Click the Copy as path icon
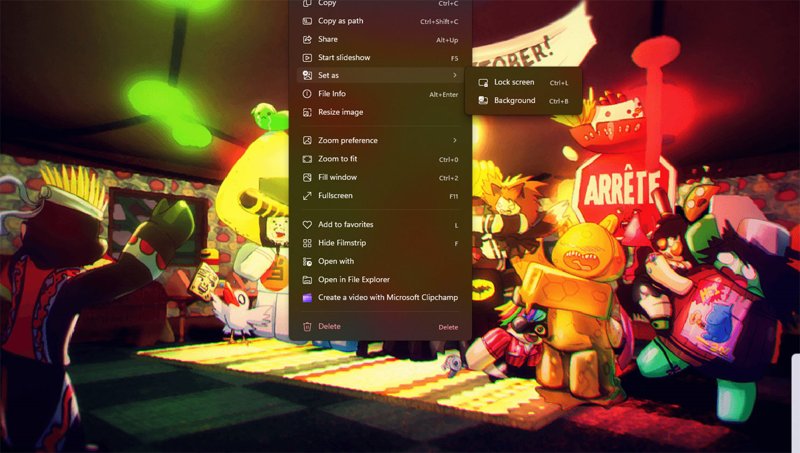Screen dimensions: 800x453 [x=307, y=21]
